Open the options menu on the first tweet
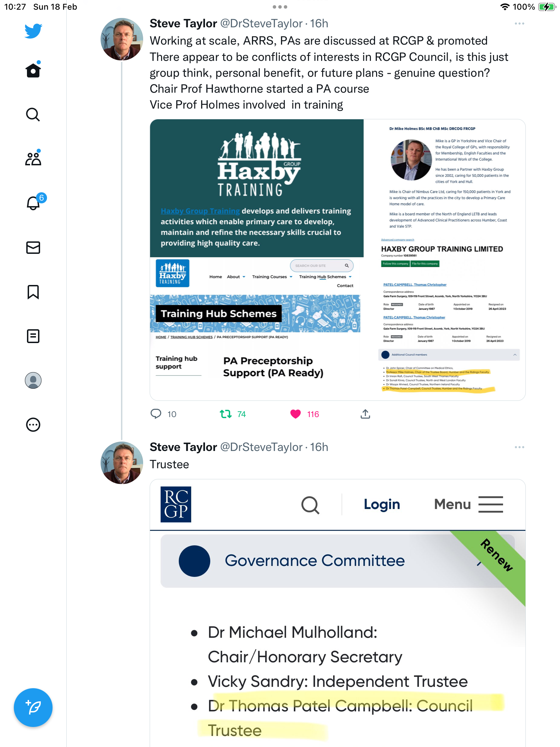The height and width of the screenshot is (747, 560). click(x=519, y=24)
